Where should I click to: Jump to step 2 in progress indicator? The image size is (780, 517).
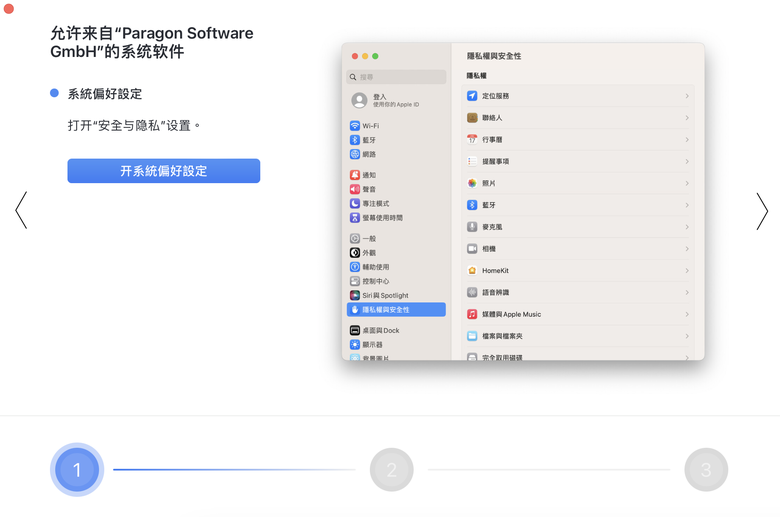point(391,469)
